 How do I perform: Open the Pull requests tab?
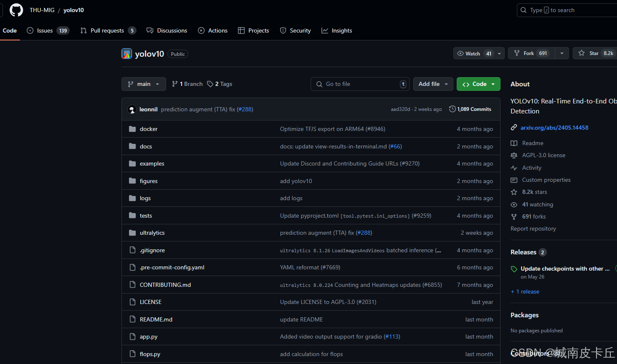(x=108, y=30)
